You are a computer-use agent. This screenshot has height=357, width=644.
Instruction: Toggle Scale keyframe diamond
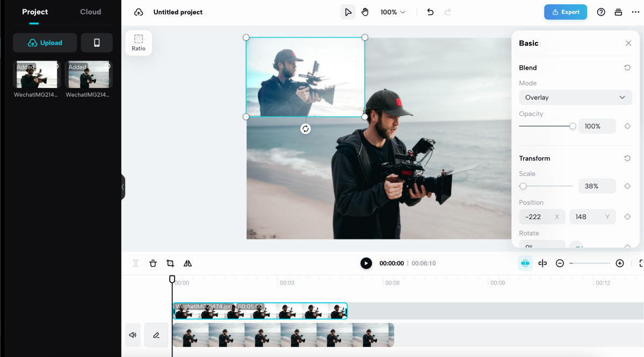click(x=627, y=186)
